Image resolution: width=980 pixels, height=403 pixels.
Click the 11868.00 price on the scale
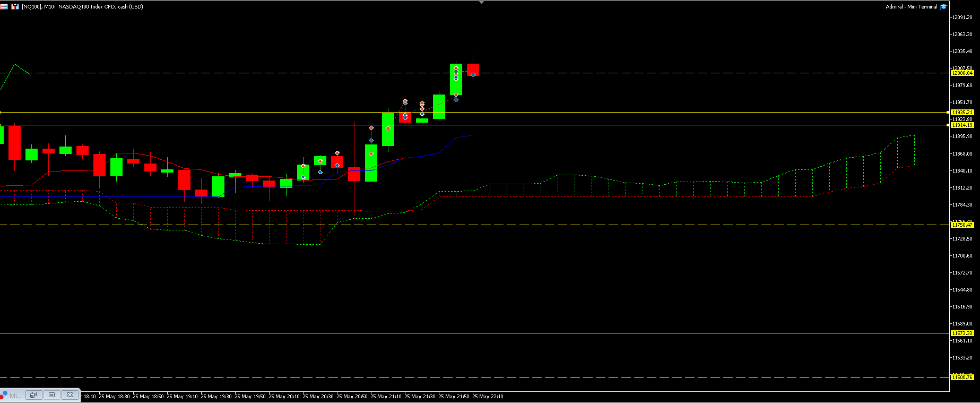[x=962, y=154]
